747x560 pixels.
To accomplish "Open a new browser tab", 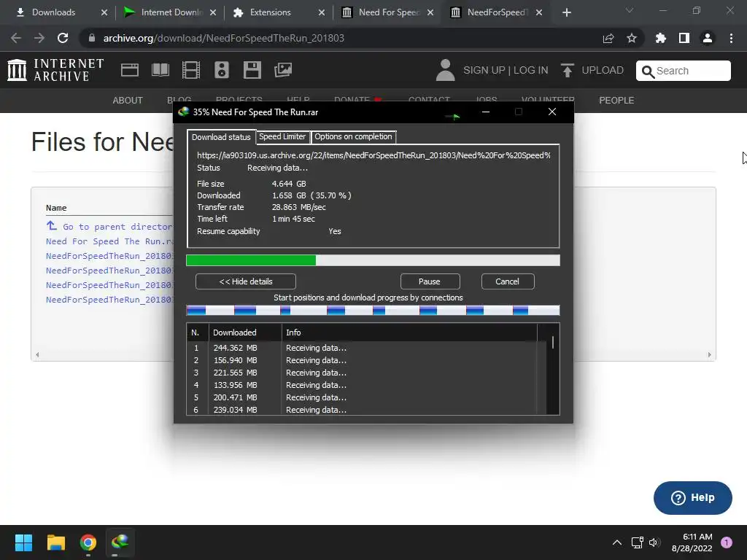I will 566,12.
